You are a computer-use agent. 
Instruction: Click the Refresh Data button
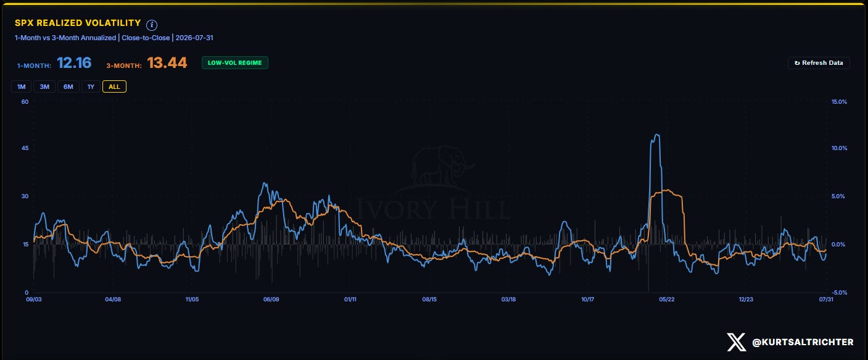click(x=819, y=63)
